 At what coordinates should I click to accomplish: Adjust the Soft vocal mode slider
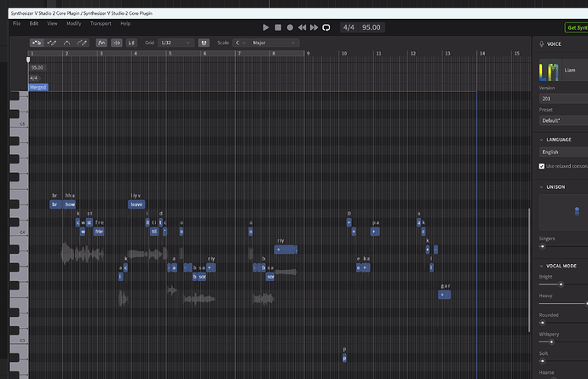[x=542, y=361]
